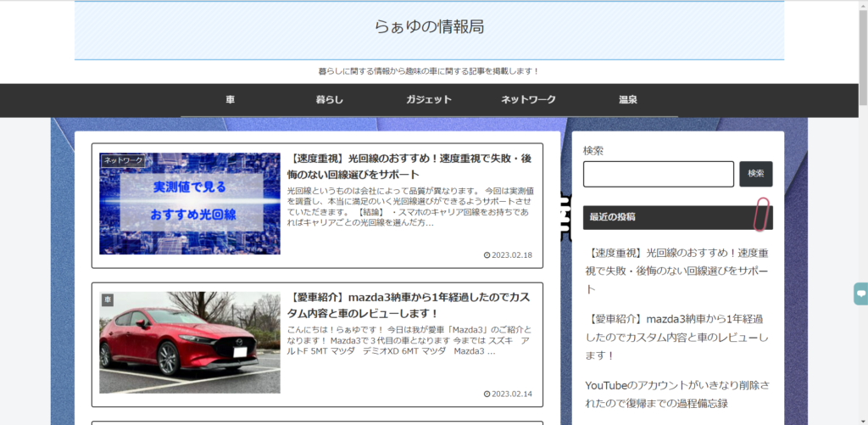The height and width of the screenshot is (425, 868).
Task: Click the scrollbar up arrow
Action: 862,5
